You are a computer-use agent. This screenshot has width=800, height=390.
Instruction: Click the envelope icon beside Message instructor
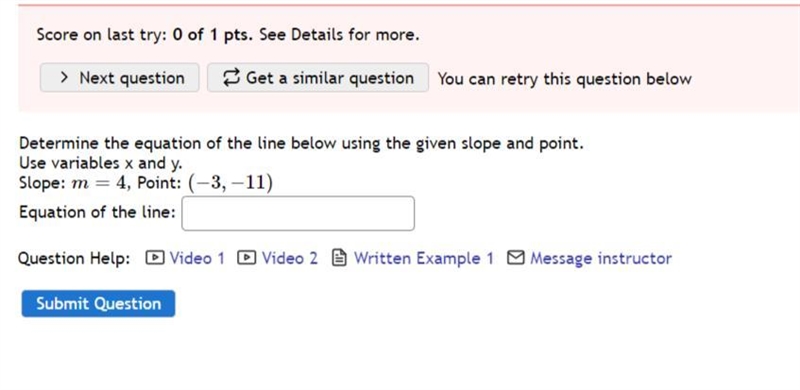[x=516, y=258]
